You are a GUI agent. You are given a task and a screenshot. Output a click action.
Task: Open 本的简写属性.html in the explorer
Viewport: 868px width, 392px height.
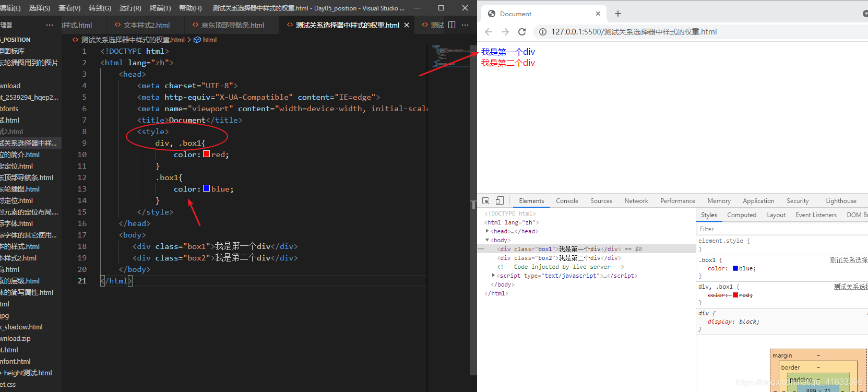(27, 292)
